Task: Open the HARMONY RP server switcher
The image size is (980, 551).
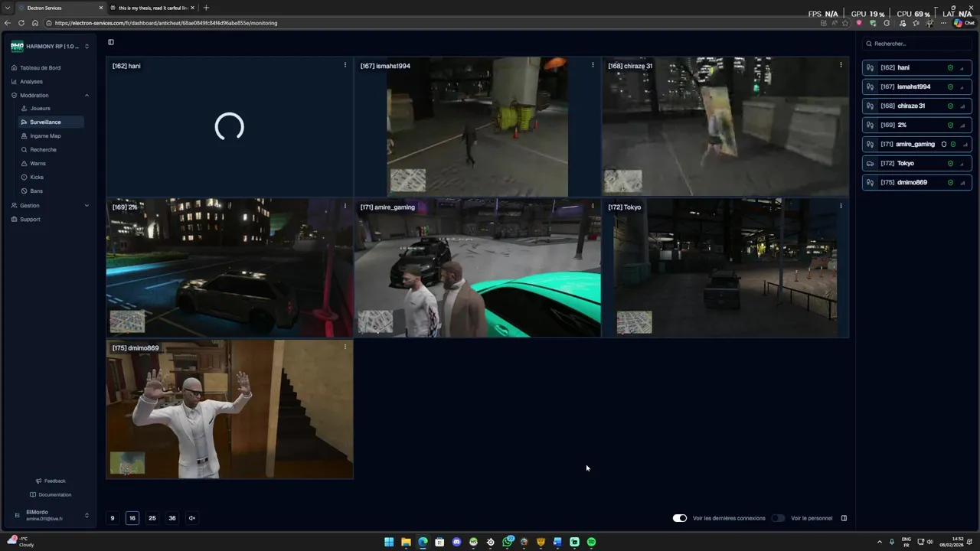Action: (x=49, y=46)
